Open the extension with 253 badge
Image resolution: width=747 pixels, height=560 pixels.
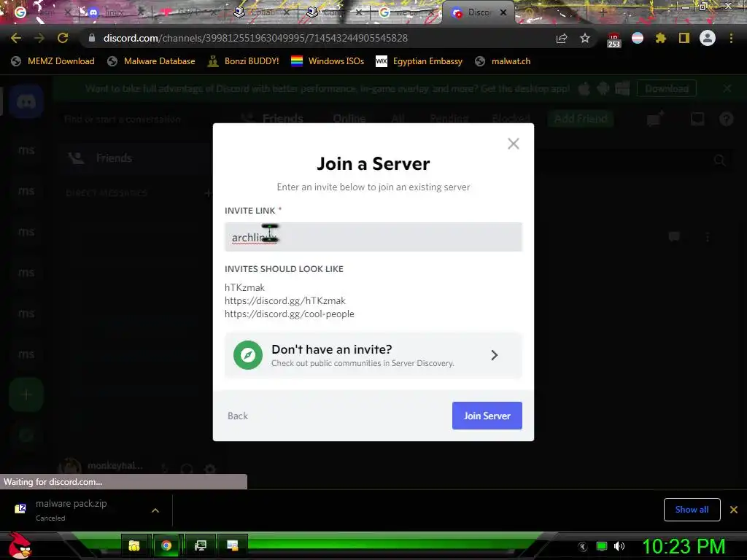[614, 39]
